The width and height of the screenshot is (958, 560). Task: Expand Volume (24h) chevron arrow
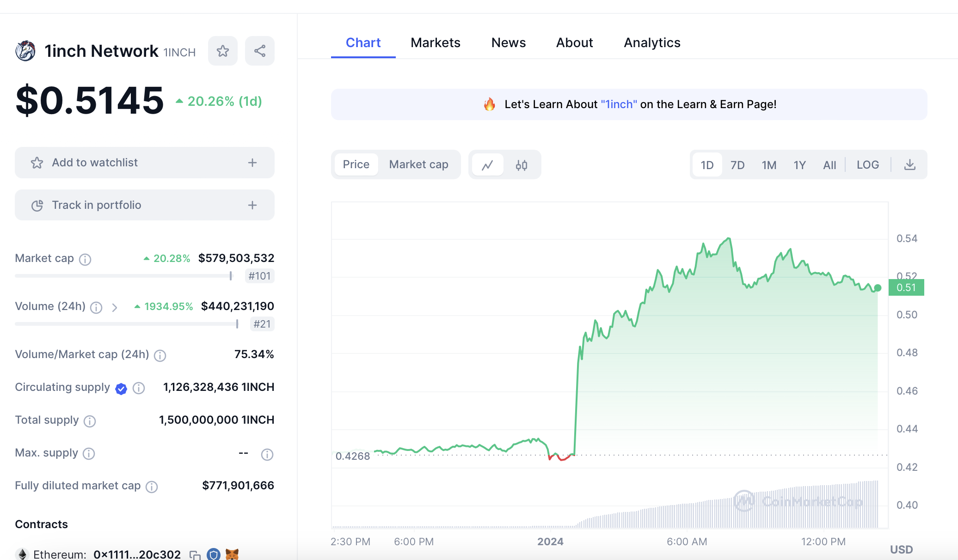pos(115,307)
